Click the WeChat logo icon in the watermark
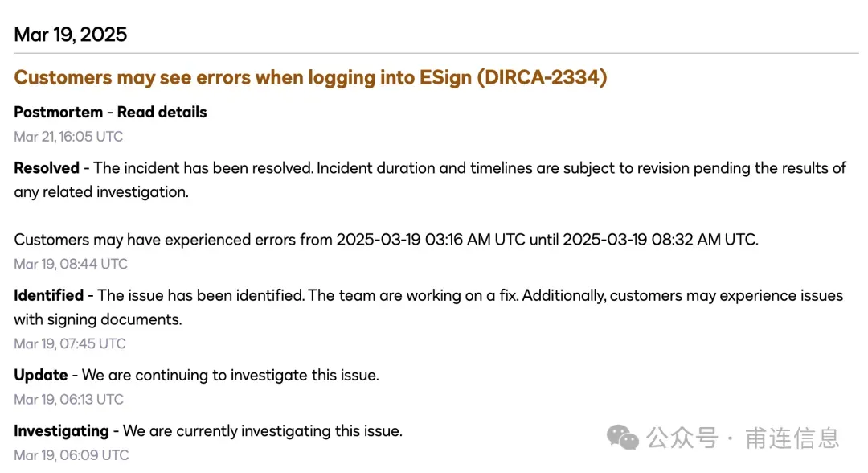868x473 pixels. click(623, 438)
